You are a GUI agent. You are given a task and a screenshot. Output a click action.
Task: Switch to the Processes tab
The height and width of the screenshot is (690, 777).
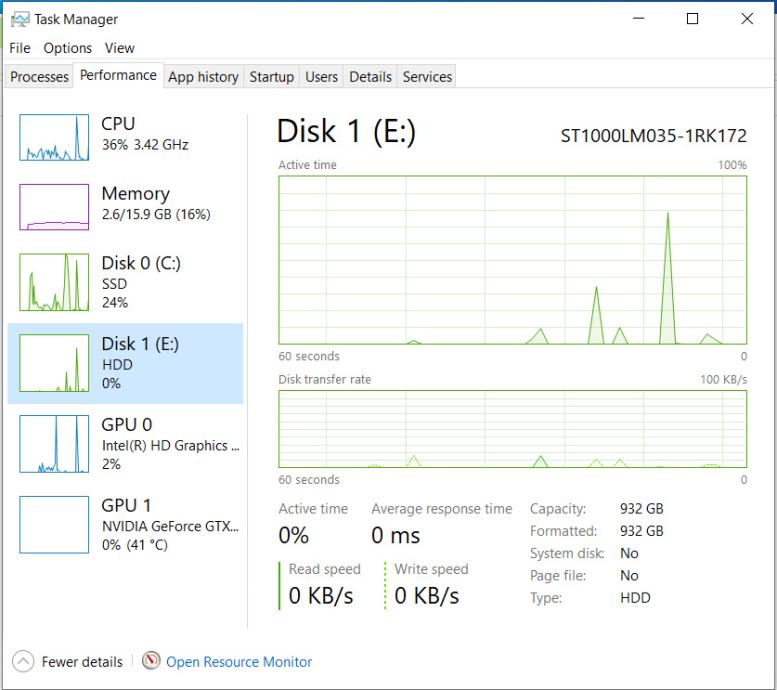click(x=39, y=77)
